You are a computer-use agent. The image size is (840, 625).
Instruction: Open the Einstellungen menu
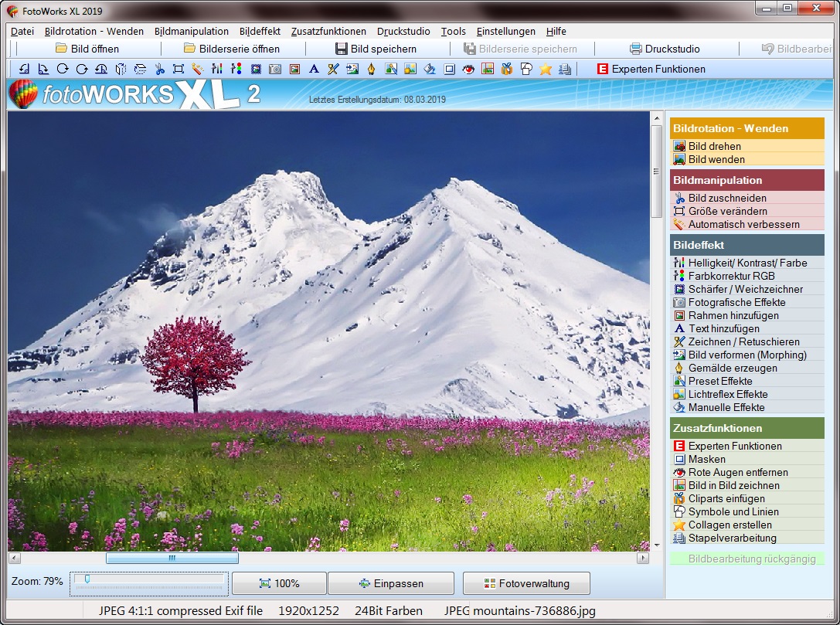(x=505, y=31)
